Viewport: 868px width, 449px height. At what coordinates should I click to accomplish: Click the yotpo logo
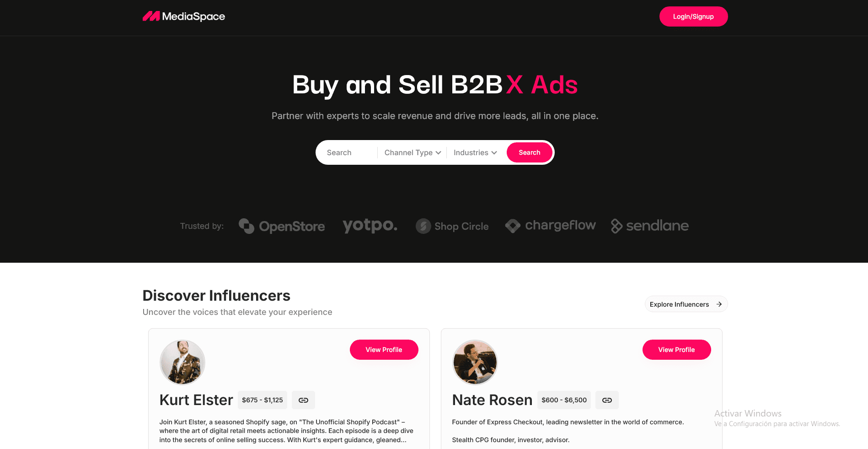(370, 226)
